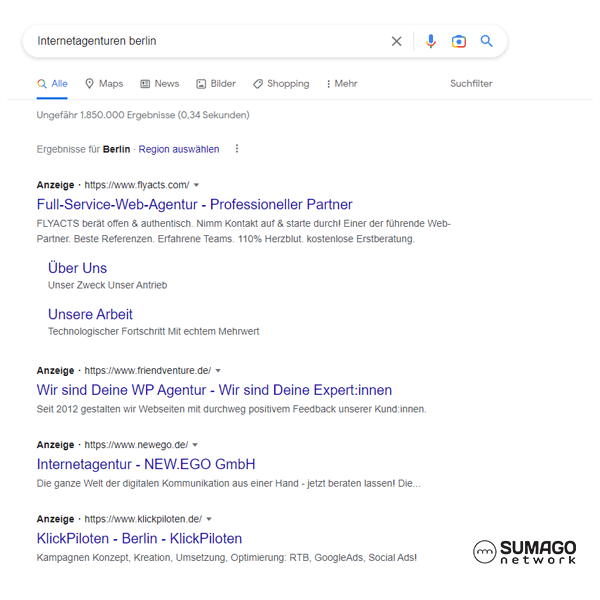
Task: Open the 'Über Uns' sitelink
Action: [x=77, y=268]
